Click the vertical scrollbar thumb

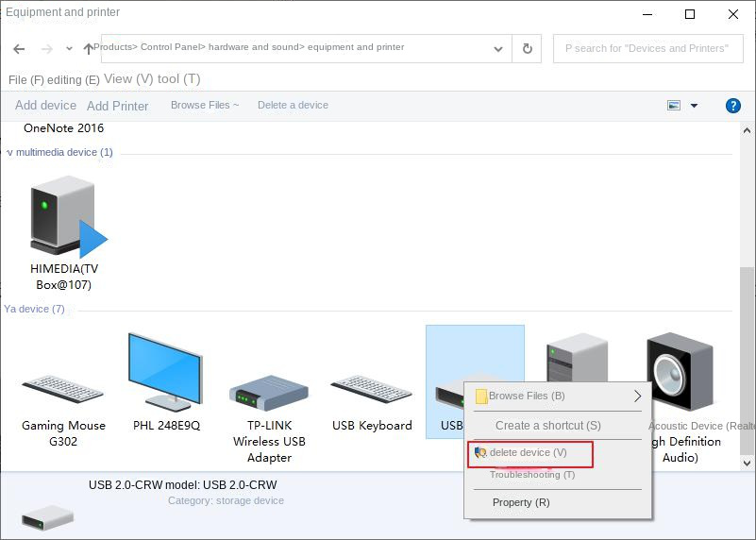(x=747, y=368)
